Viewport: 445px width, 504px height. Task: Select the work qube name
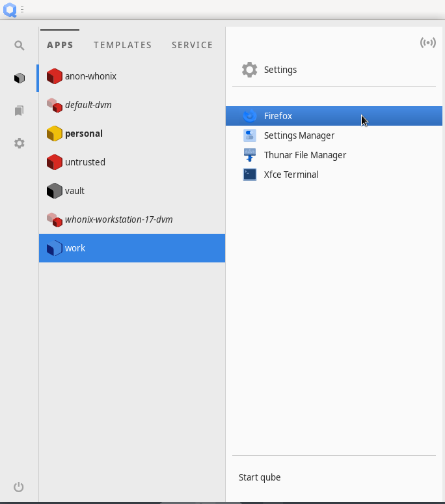pos(75,248)
